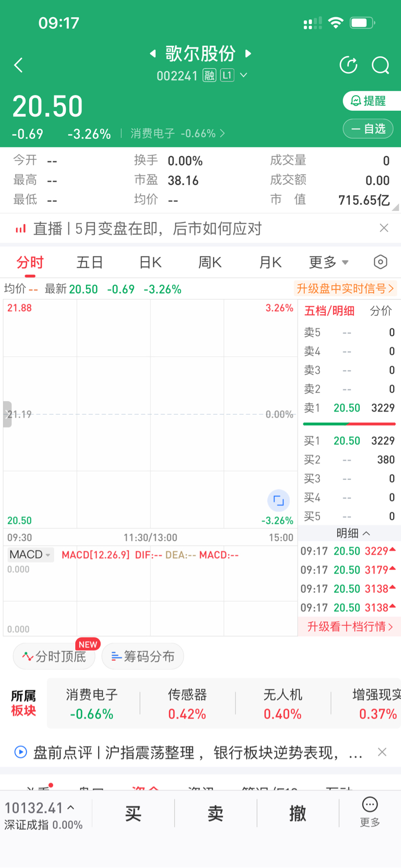
Task: Tap 市值 715.65亿 value
Action: pyautogui.click(x=364, y=200)
